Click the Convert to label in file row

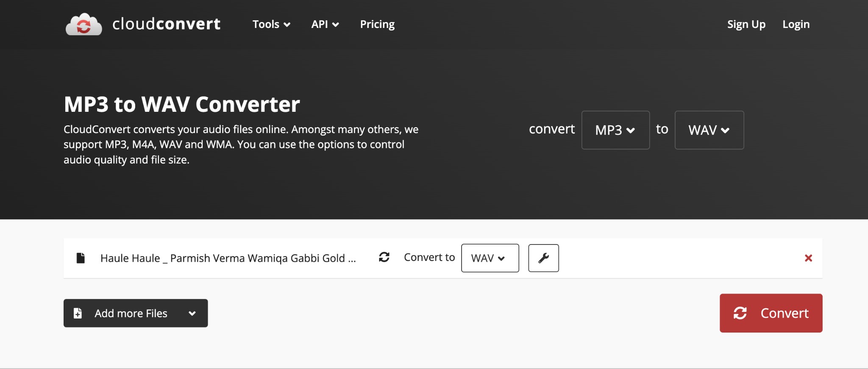429,257
